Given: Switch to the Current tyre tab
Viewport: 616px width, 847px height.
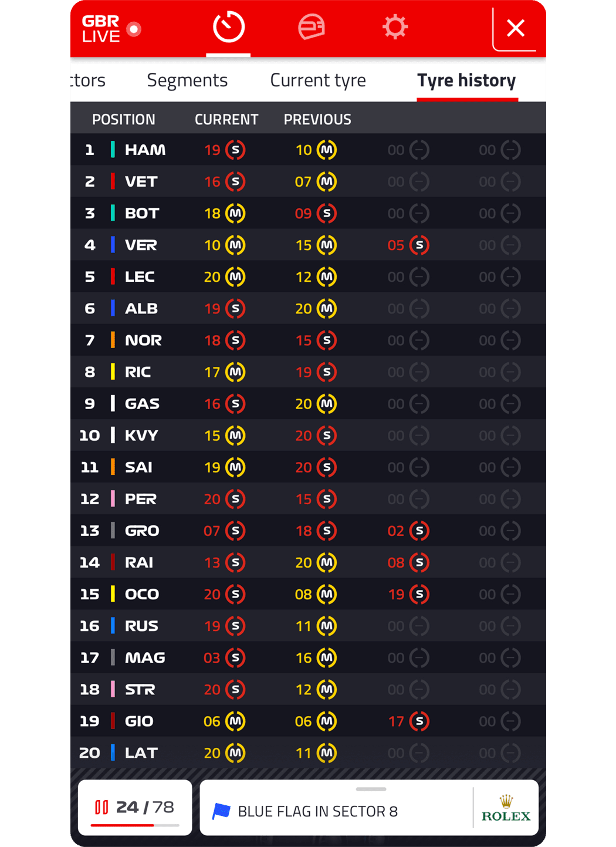Looking at the screenshot, I should 317,80.
